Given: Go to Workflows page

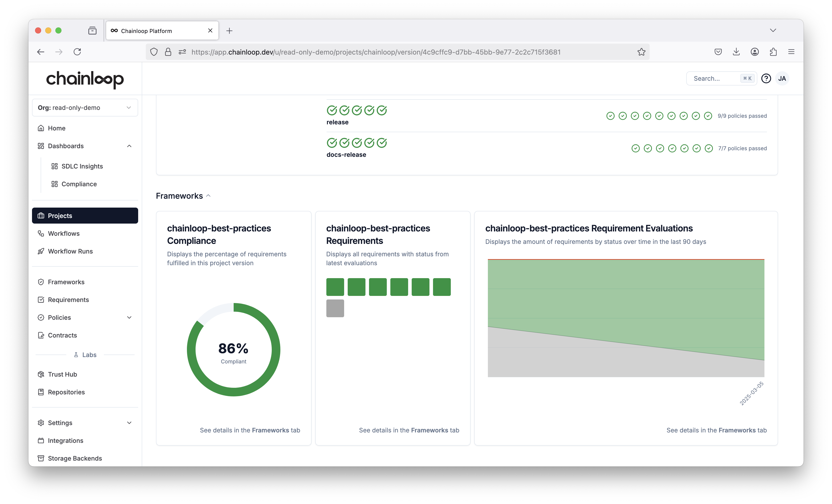Looking at the screenshot, I should click(85, 233).
